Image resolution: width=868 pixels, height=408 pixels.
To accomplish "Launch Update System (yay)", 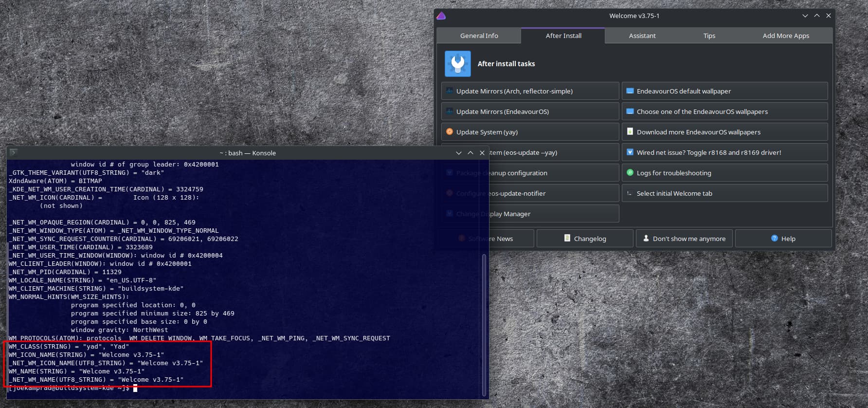I will point(530,132).
